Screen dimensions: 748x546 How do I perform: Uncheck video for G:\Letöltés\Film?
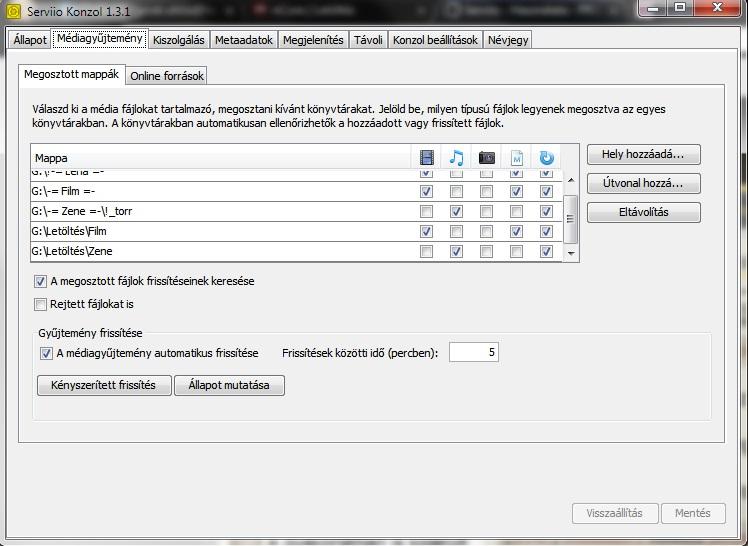[426, 231]
